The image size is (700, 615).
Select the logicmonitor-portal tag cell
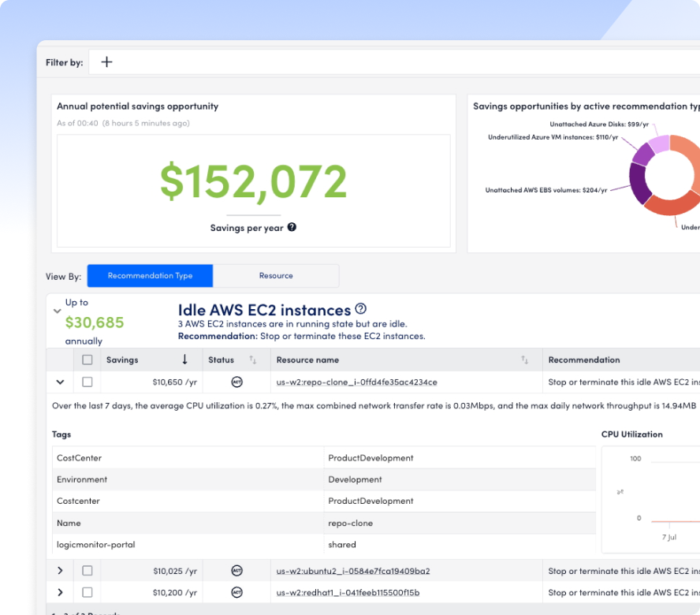point(188,545)
